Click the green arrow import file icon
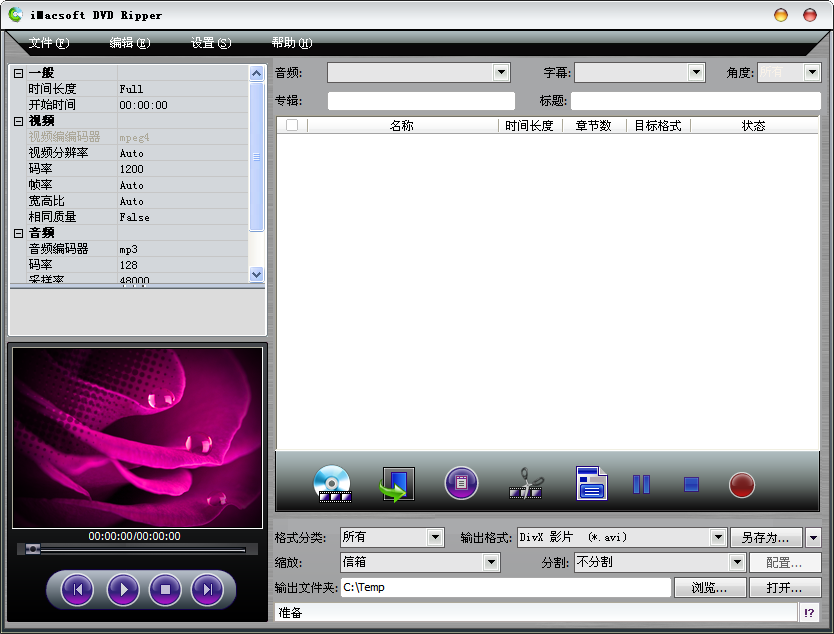The width and height of the screenshot is (834, 634). (397, 484)
